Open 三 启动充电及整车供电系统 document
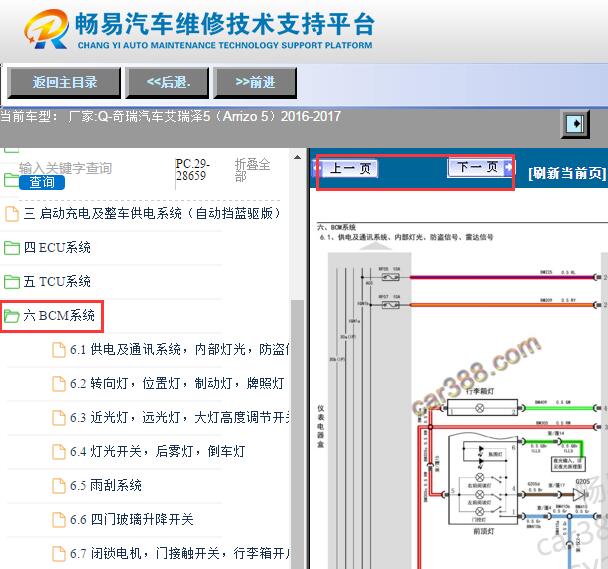Image resolution: width=608 pixels, height=569 pixels. coord(152,213)
